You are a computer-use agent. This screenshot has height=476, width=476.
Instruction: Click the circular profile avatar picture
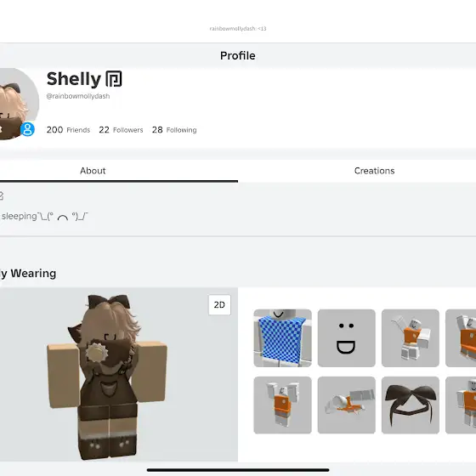(18, 104)
